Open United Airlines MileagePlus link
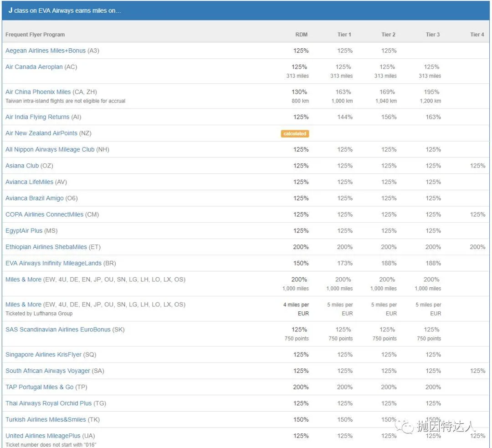 43,436
